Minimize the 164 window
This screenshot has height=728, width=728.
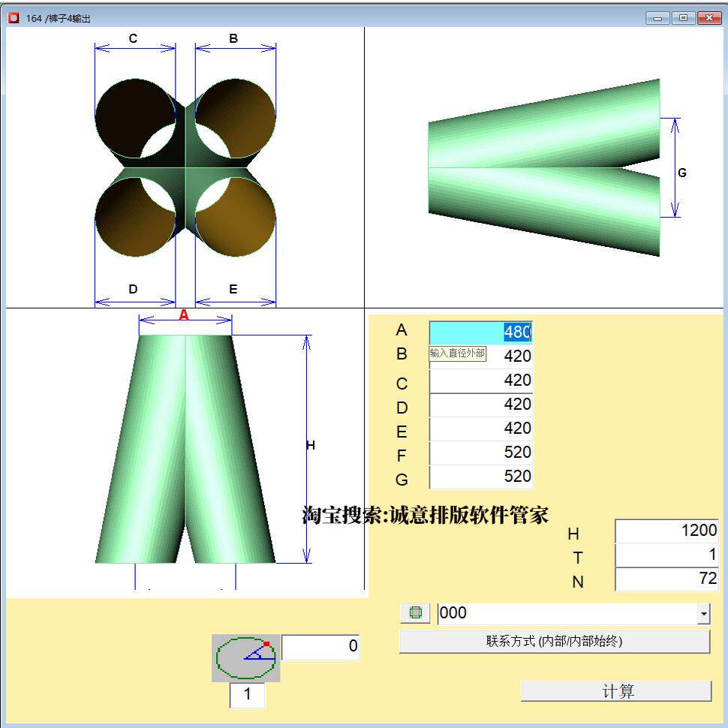[x=657, y=18]
